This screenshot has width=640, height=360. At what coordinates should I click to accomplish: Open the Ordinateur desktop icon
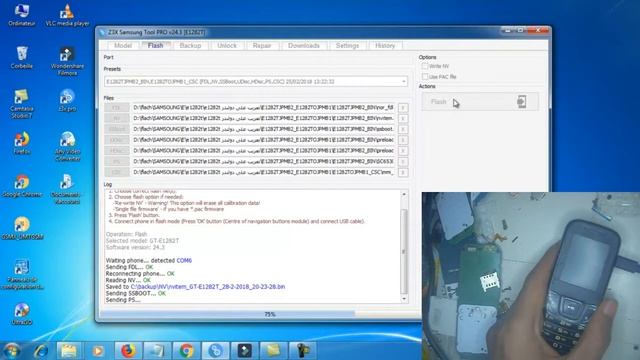[22, 15]
